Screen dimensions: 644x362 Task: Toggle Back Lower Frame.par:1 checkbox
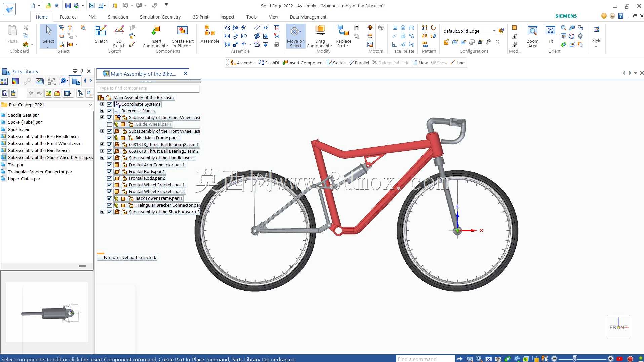(x=109, y=198)
